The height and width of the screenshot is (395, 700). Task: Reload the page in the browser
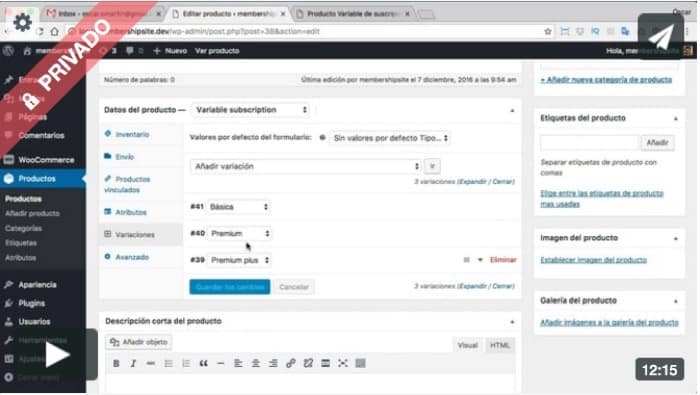pos(40,31)
